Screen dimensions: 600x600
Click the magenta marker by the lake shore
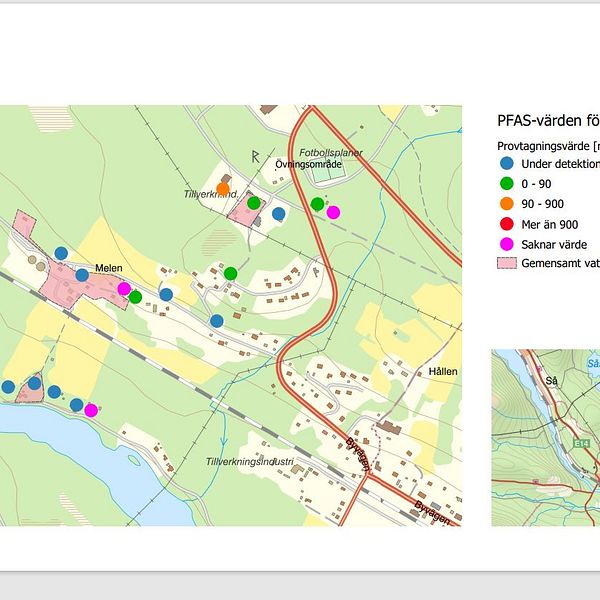(91, 410)
